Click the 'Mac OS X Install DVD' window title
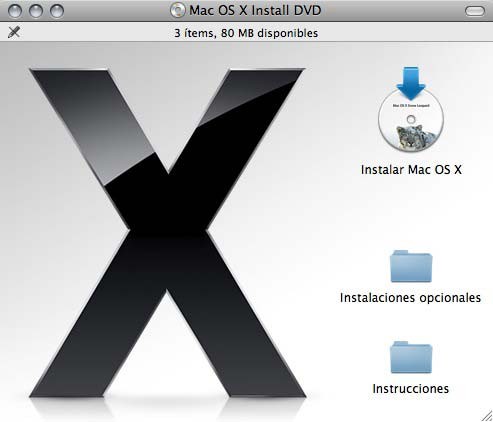493x422 pixels. [x=255, y=10]
